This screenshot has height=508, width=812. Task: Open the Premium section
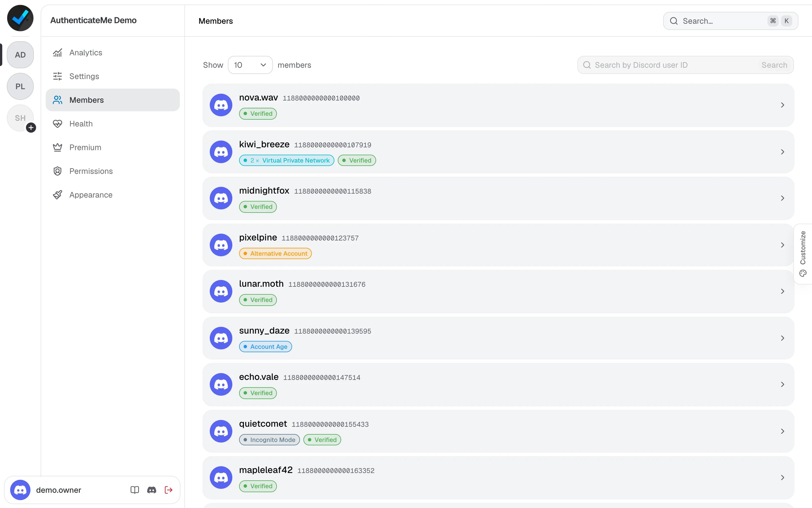click(x=113, y=147)
